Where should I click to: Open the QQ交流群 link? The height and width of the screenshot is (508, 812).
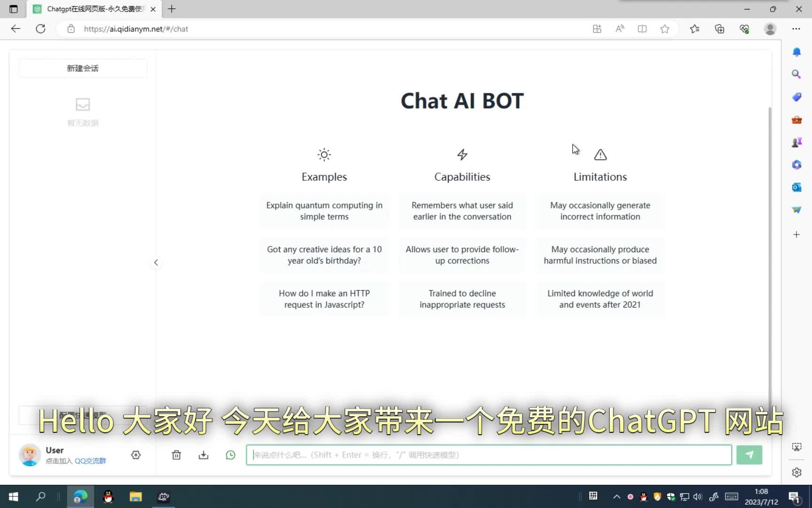[90, 461]
